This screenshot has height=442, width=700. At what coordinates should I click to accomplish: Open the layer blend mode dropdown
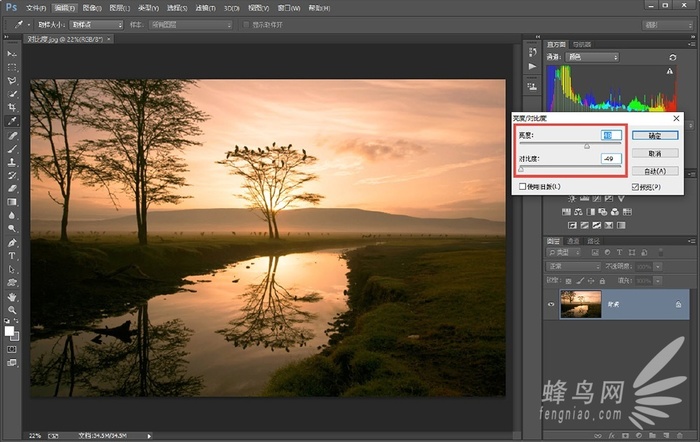point(574,267)
